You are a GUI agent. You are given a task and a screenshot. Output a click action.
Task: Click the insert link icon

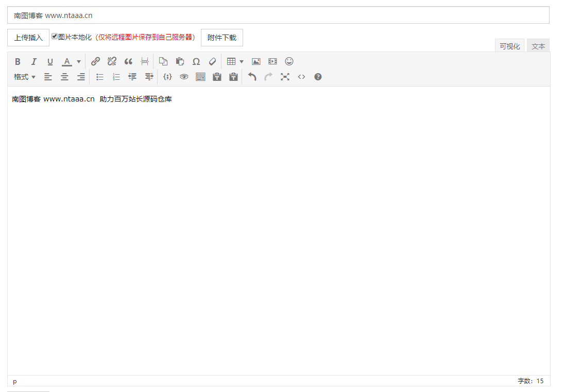[x=95, y=61]
